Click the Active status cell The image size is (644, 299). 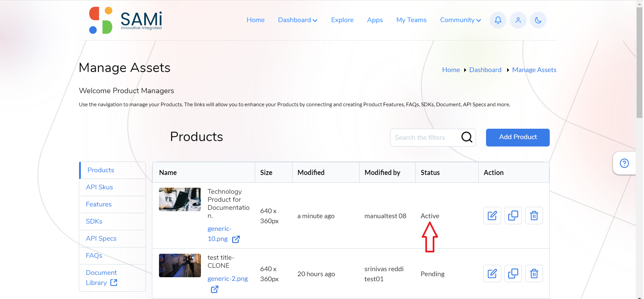pos(430,216)
